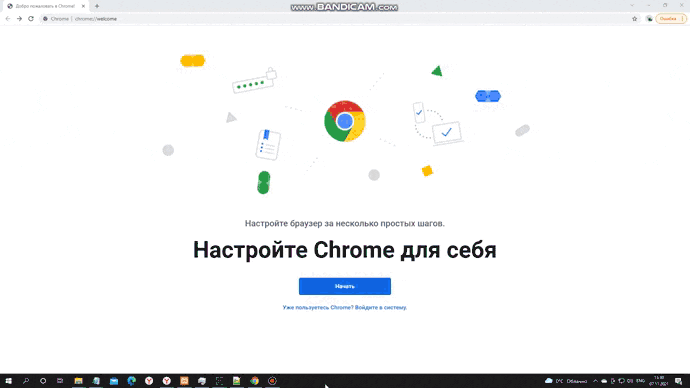Open the sign-in link below Начать

(345, 307)
